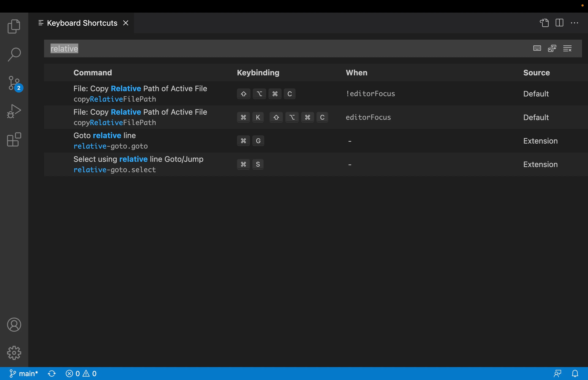The width and height of the screenshot is (588, 380).
Task: Select the Command column header
Action: click(92, 72)
